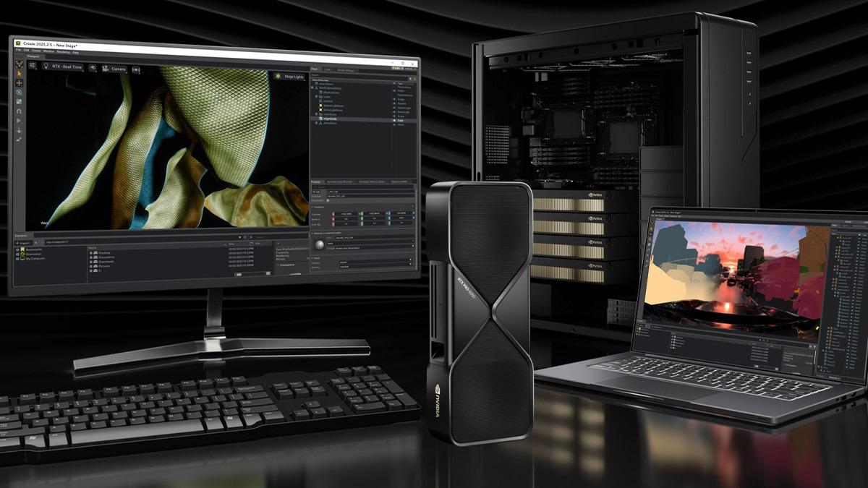The height and width of the screenshot is (488, 868).
Task: Switch to the Render Settings tab
Action: pos(346,69)
